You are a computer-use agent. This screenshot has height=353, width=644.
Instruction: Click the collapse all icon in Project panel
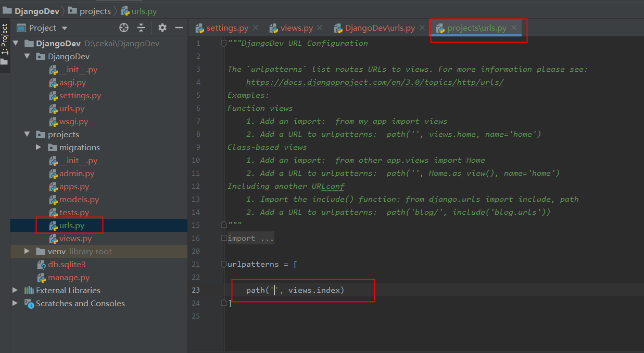pos(141,28)
